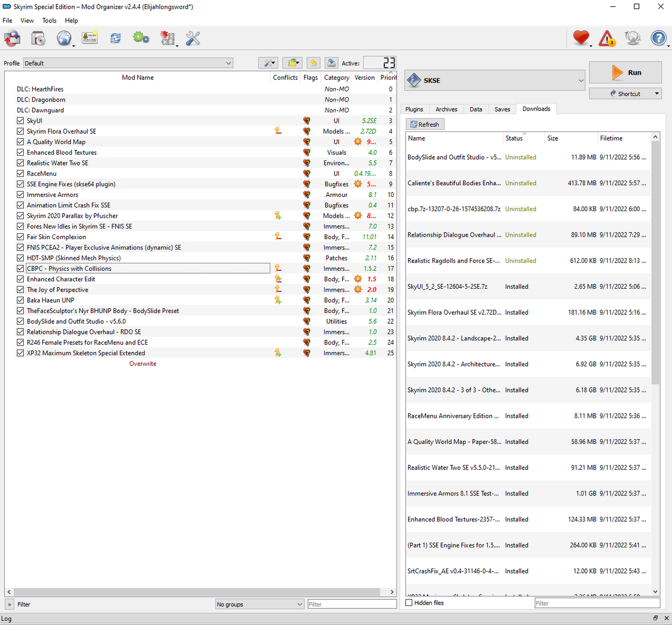Click the Refresh downloads button
The height and width of the screenshot is (625, 672).
pos(425,124)
